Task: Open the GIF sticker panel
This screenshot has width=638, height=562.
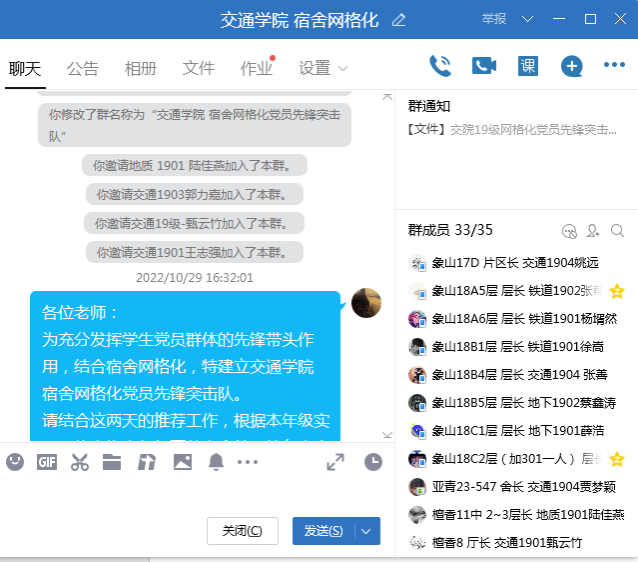Action: pyautogui.click(x=47, y=461)
